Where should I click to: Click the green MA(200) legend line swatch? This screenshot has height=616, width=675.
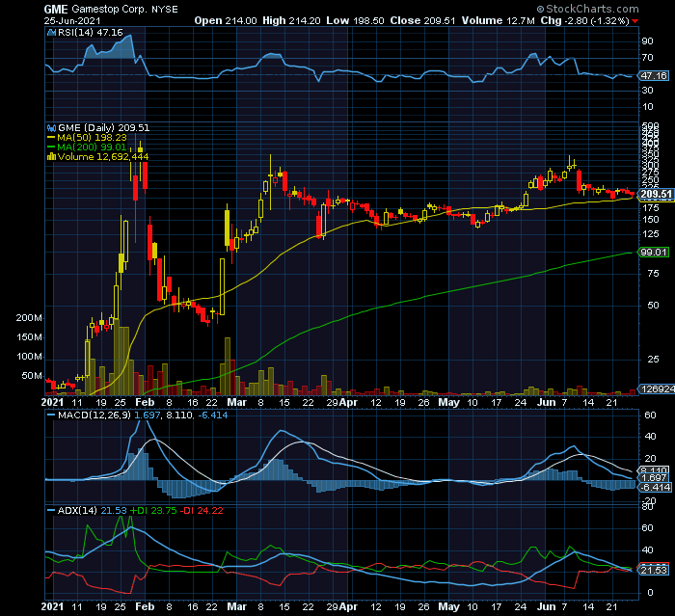click(x=51, y=147)
